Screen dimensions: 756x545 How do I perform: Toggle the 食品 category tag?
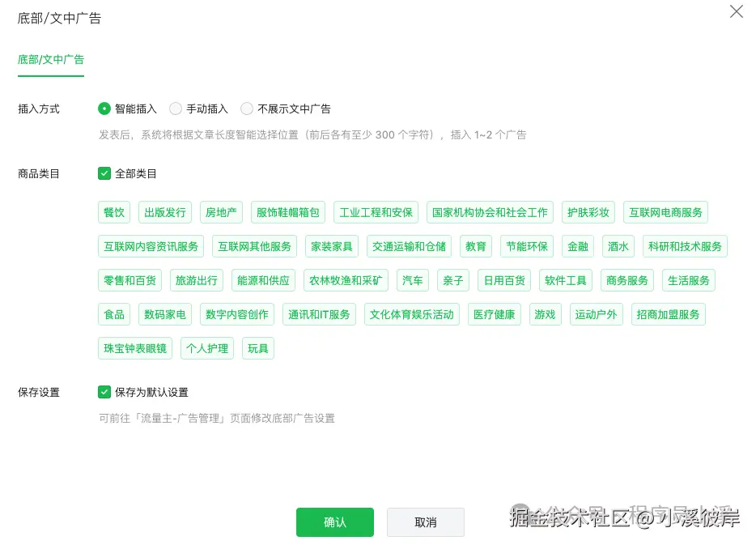(x=113, y=314)
